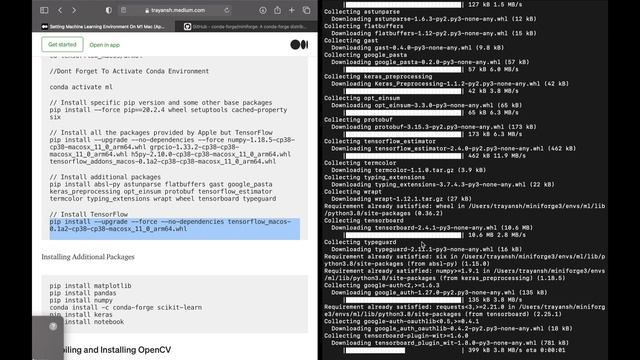This screenshot has height=360, width=640.
Task: Click the Safari share icon
Action: (278, 10)
